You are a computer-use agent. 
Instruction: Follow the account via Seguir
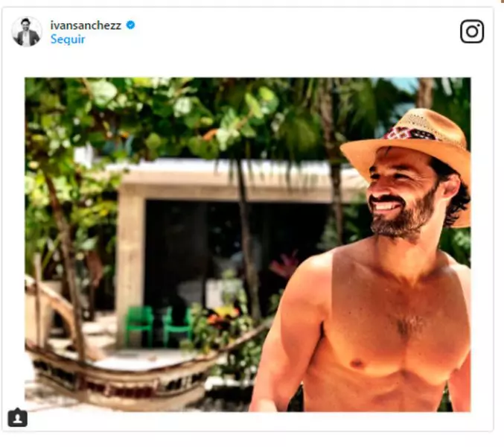[68, 39]
